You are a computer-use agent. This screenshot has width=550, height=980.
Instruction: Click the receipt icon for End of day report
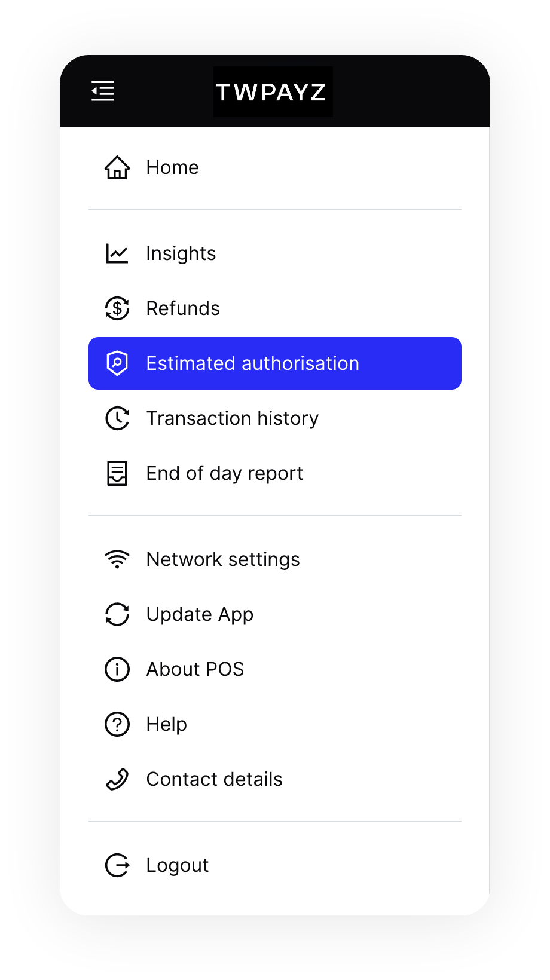[117, 473]
